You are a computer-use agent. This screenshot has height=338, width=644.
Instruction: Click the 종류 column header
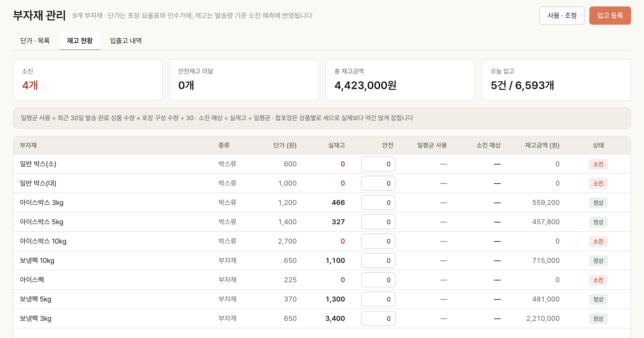[x=224, y=145]
